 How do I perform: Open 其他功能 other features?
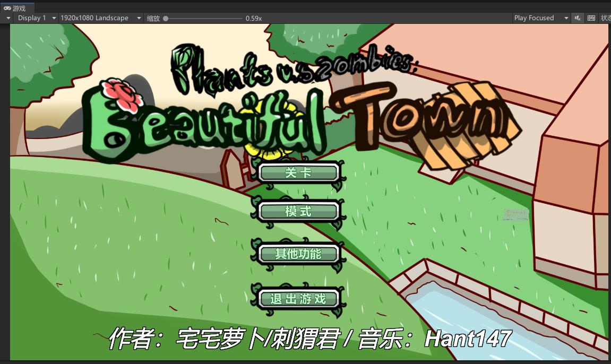[x=298, y=254]
